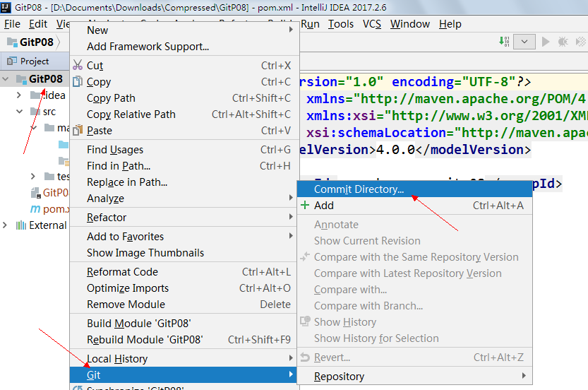Expand the External Libraries node
The image size is (588, 390).
click(x=6, y=225)
